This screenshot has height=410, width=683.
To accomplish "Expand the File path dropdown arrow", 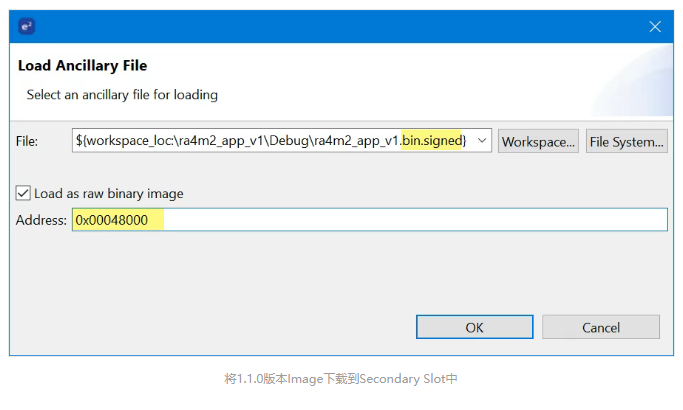I will pos(482,140).
